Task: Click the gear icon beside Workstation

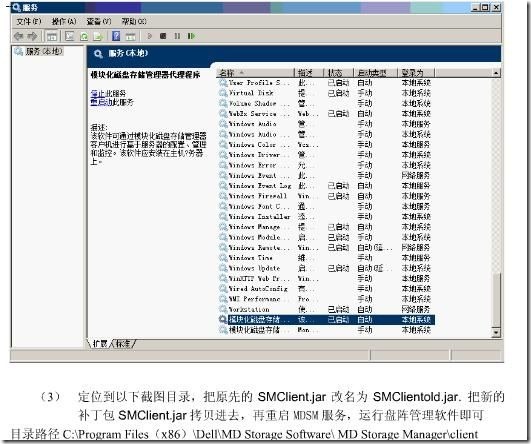Action: click(x=223, y=309)
